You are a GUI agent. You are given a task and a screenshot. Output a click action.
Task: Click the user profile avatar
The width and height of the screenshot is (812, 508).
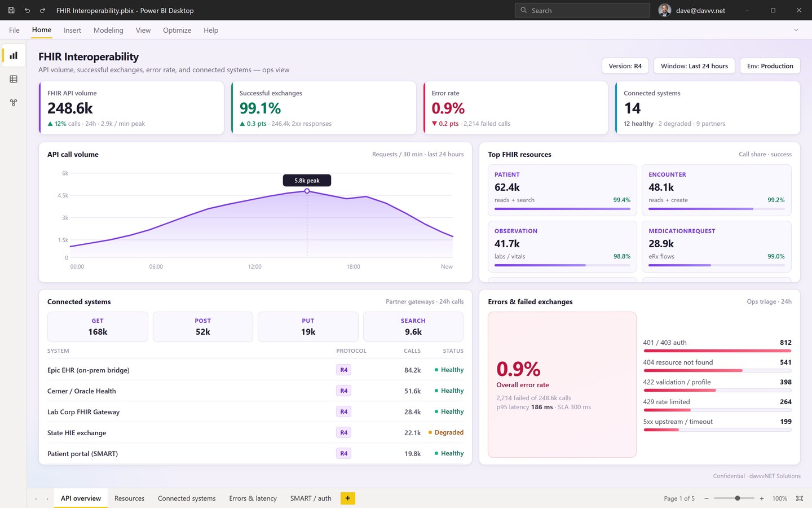[665, 10]
